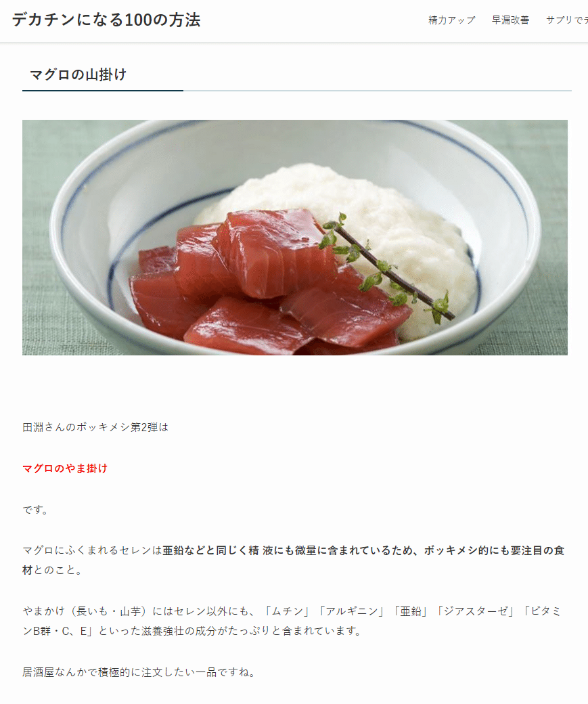Click the tuna yamakake dish photo
The height and width of the screenshot is (704, 588).
point(295,238)
